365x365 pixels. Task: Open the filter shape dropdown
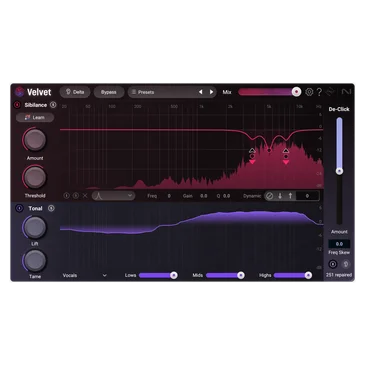(114, 196)
